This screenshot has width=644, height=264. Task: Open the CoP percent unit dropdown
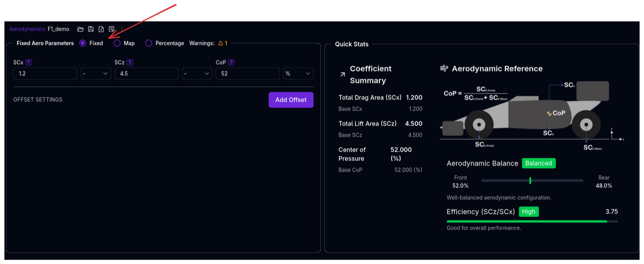pyautogui.click(x=298, y=74)
